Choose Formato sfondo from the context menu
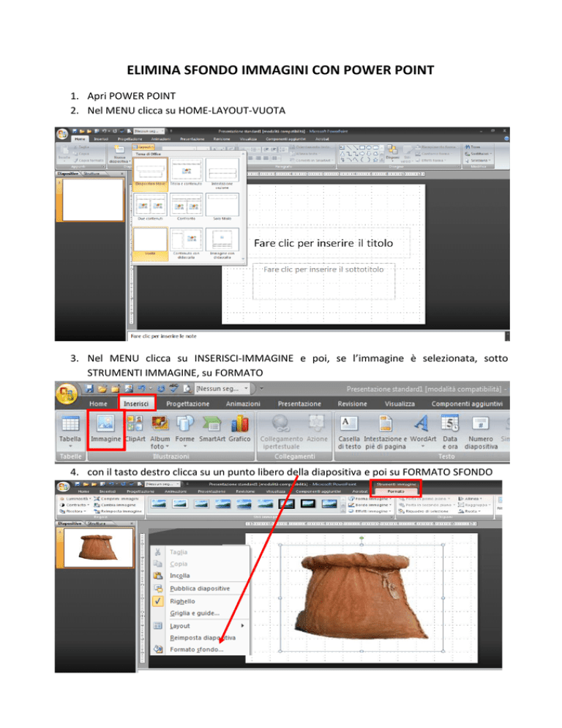The width and height of the screenshot is (562, 728). 196,650
